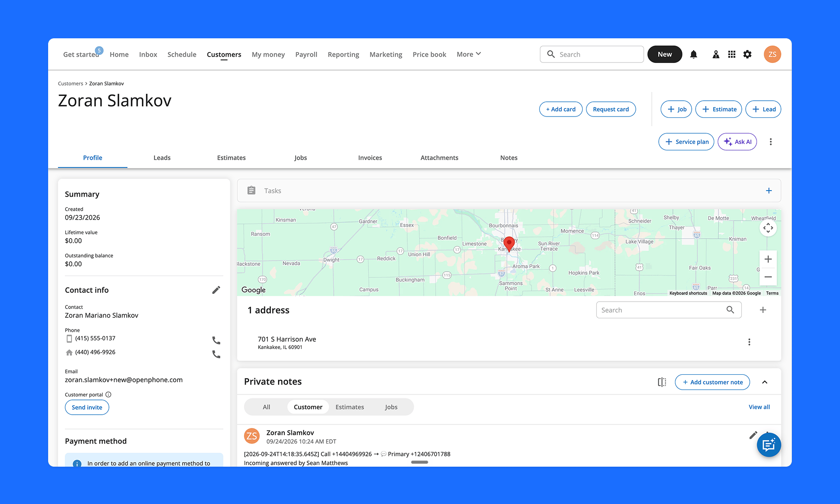Open the notifications bell
840x504 pixels.
click(x=694, y=55)
